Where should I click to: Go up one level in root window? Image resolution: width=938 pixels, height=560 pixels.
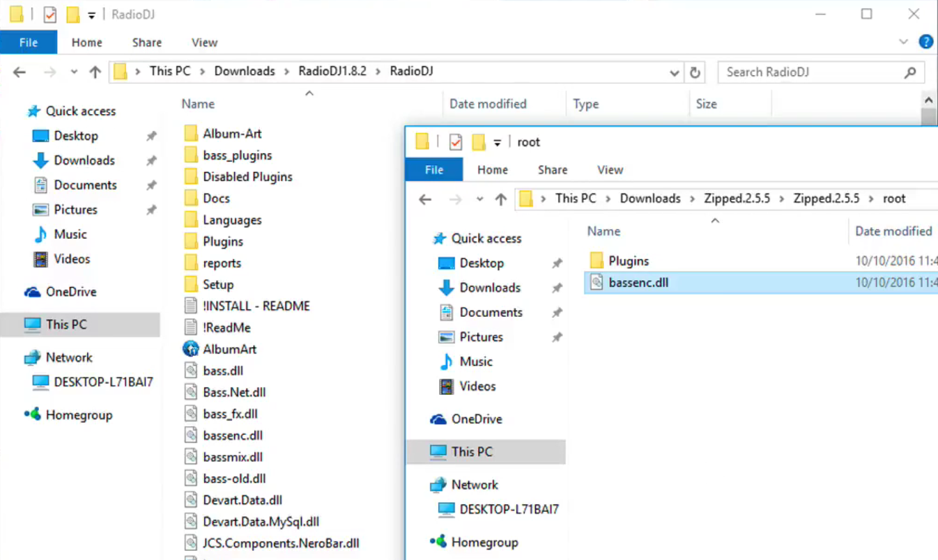tap(501, 199)
